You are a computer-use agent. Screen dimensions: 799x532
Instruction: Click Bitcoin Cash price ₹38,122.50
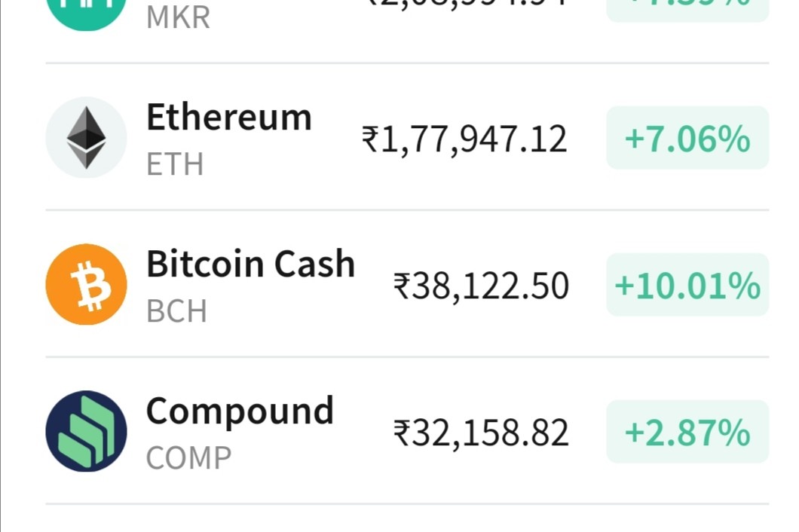click(x=480, y=286)
